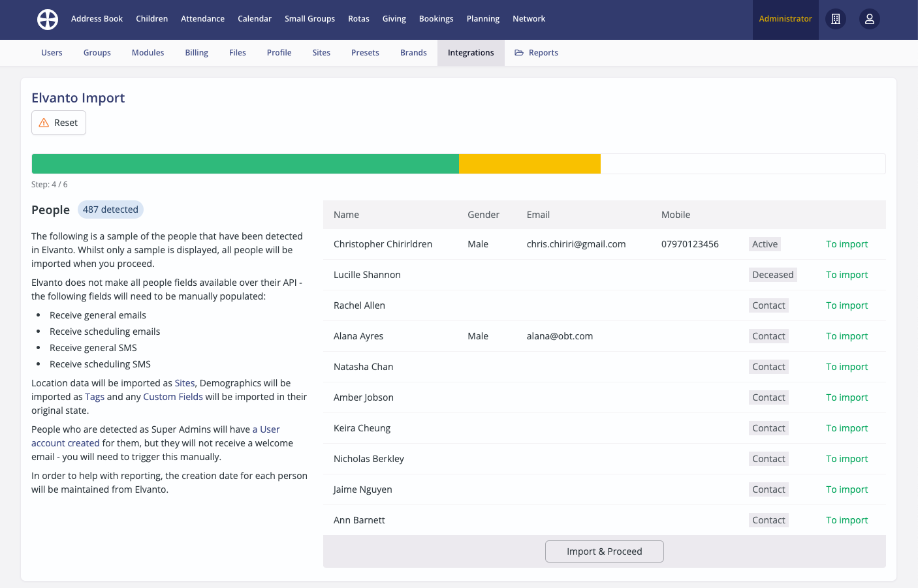Click Contact tag for Rachel Allen
The height and width of the screenshot is (588, 918).
tap(768, 305)
